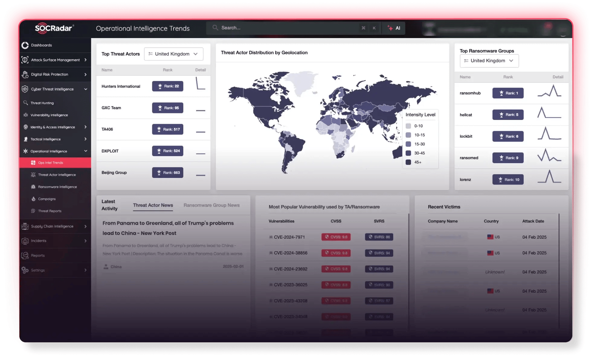This screenshot has height=364, width=592.
Task: Expand Supply Chain Intelligence chevron
Action: point(86,226)
